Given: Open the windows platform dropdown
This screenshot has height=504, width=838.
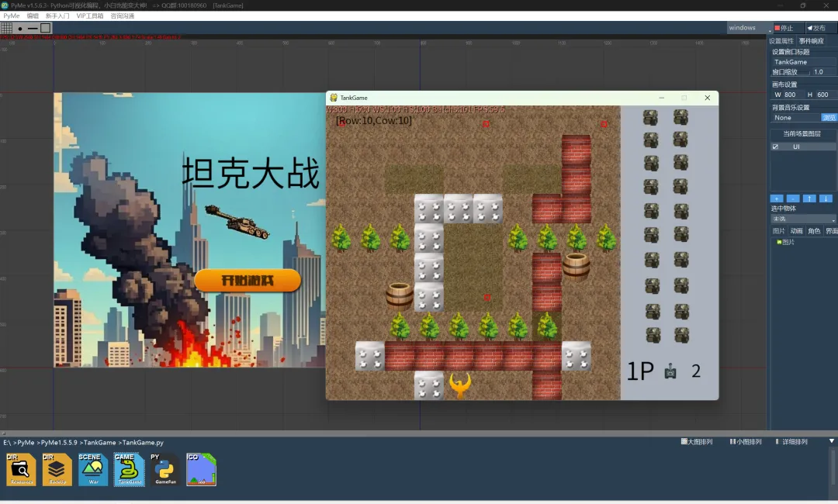Looking at the screenshot, I should click(750, 28).
